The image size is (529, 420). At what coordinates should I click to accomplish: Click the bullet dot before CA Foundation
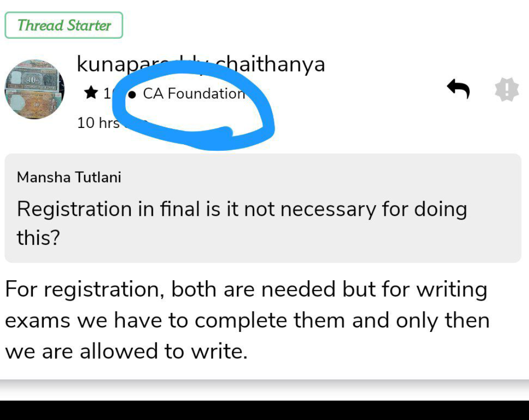tap(132, 94)
